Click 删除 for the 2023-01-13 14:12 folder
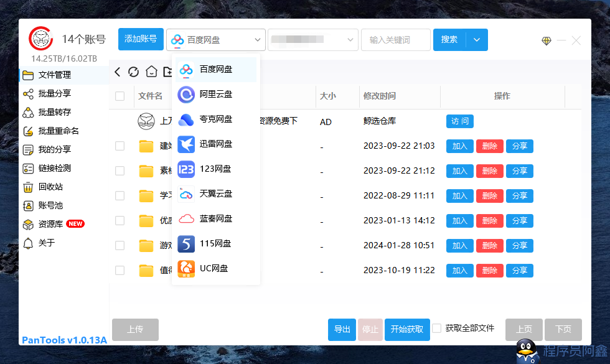610x364 pixels. (x=490, y=221)
